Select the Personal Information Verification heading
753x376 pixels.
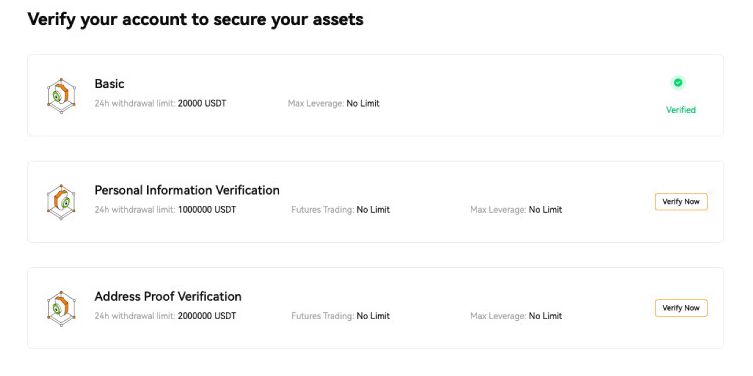[187, 190]
